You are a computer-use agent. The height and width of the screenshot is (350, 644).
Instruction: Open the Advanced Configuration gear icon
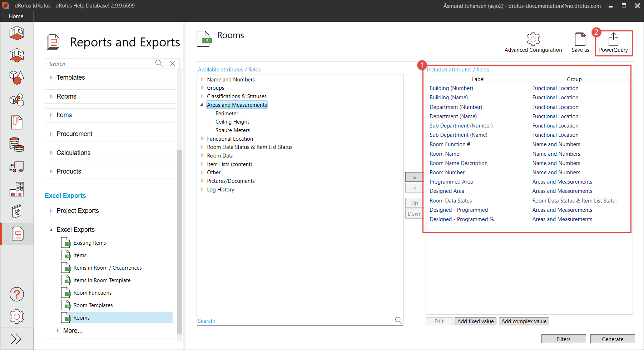[x=533, y=39]
